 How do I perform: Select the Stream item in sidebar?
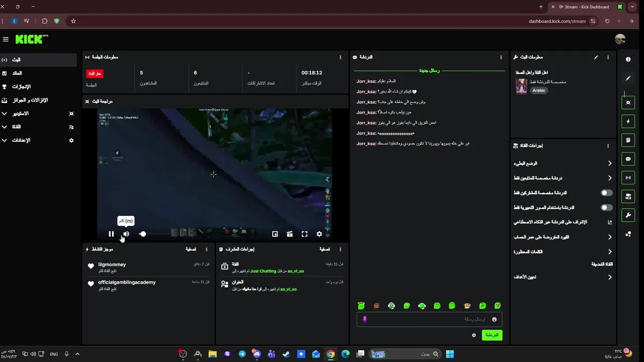click(38, 59)
